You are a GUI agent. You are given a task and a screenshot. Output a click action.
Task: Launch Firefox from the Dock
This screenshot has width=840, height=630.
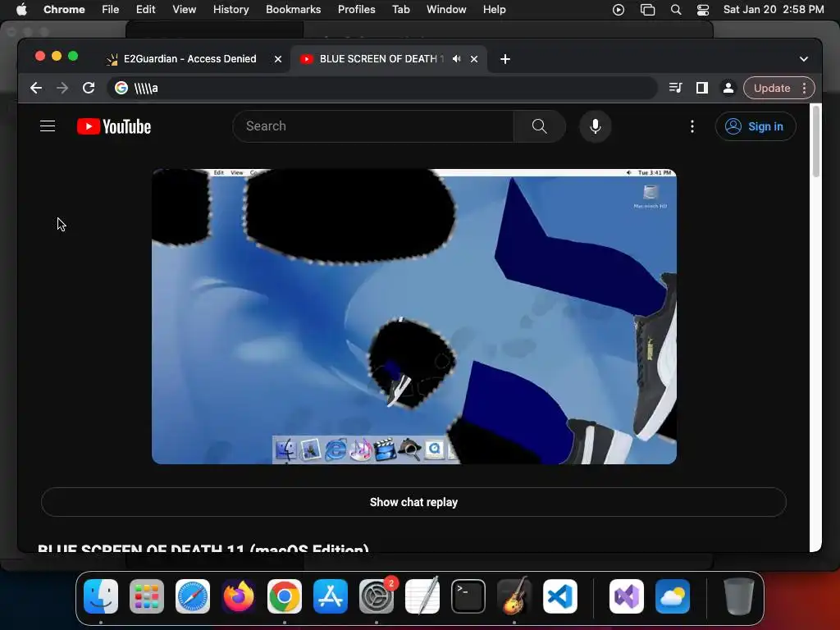pos(239,596)
